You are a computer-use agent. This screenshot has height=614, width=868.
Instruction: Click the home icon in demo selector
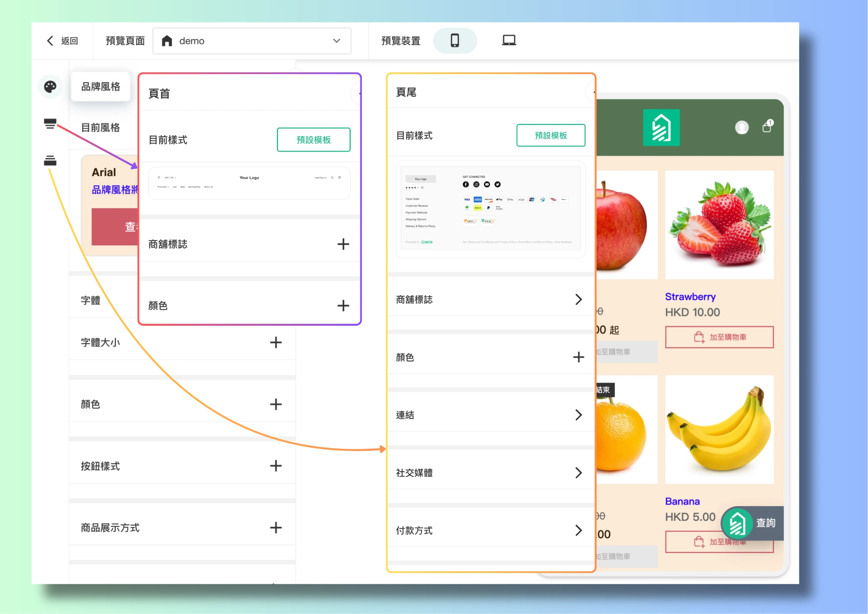(167, 41)
